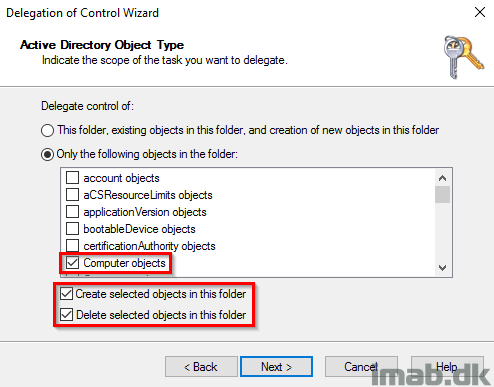Image resolution: width=494 pixels, height=387 pixels.
Task: Cancel the delegation wizard
Action: click(x=361, y=367)
